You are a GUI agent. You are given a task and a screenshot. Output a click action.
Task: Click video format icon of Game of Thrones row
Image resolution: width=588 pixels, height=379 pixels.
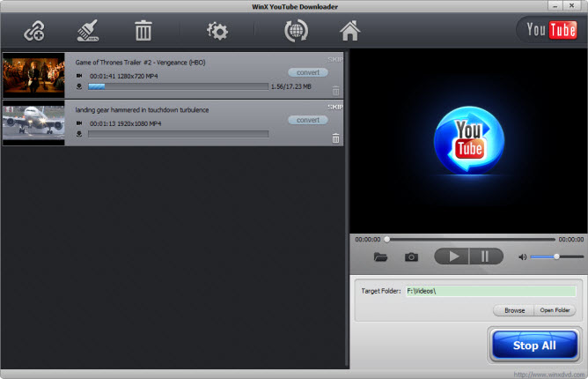pyautogui.click(x=79, y=76)
